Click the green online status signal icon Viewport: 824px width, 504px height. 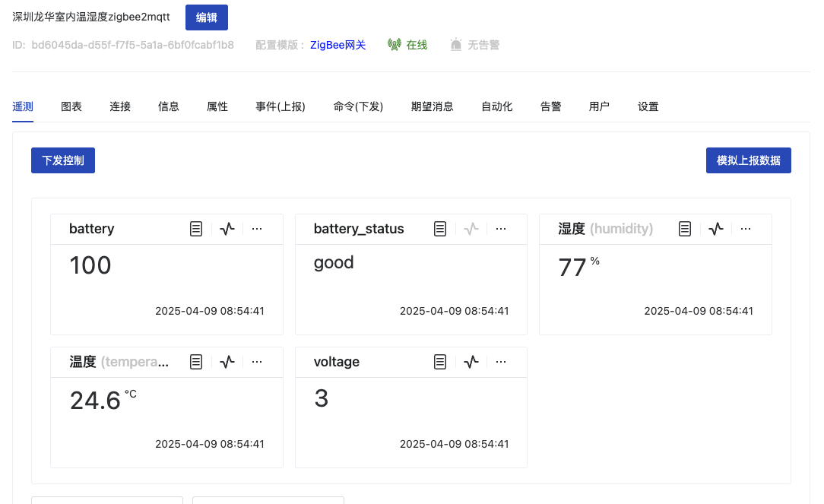[394, 45]
